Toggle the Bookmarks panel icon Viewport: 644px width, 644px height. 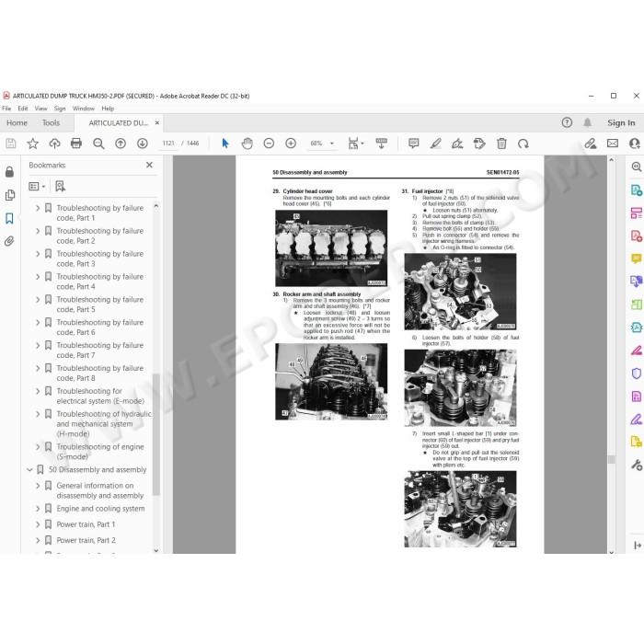tap(9, 218)
